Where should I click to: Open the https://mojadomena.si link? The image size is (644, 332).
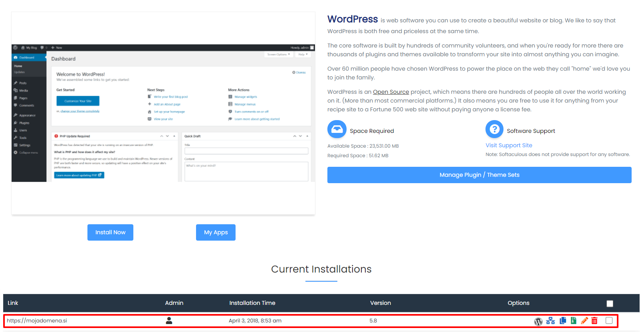[x=37, y=320]
